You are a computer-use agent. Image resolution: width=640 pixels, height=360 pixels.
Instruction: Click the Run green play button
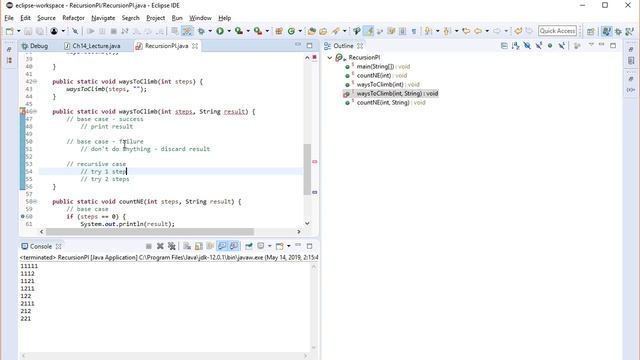click(220, 31)
